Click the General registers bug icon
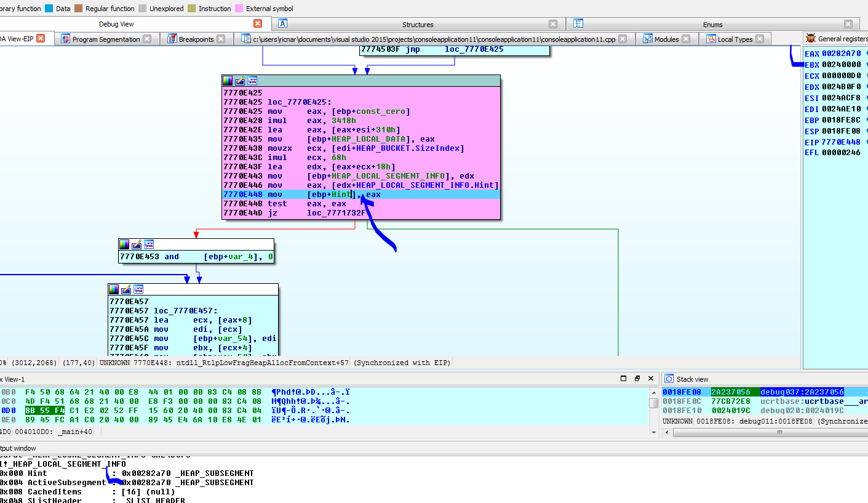 [x=811, y=39]
